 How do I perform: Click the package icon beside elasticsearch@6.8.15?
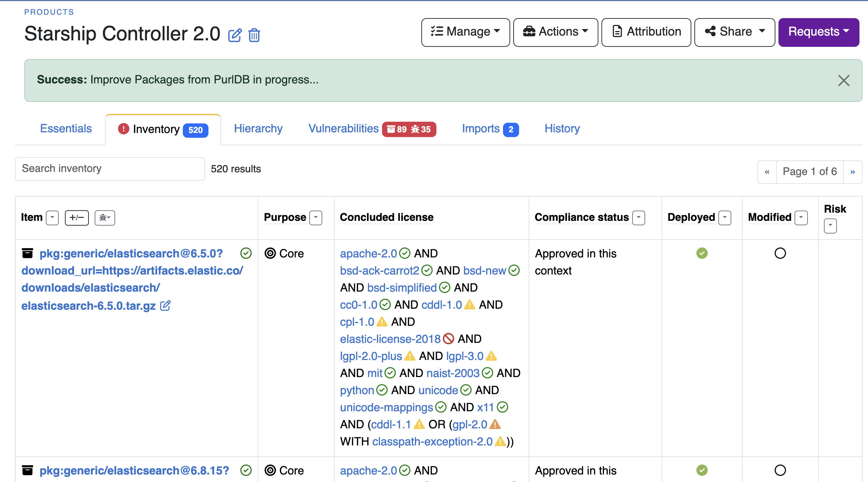click(x=27, y=470)
